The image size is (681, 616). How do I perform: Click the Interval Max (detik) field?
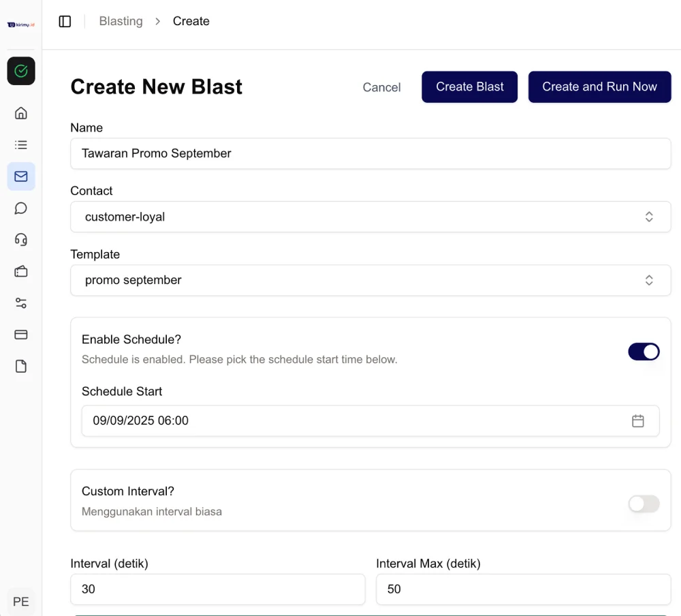523,589
